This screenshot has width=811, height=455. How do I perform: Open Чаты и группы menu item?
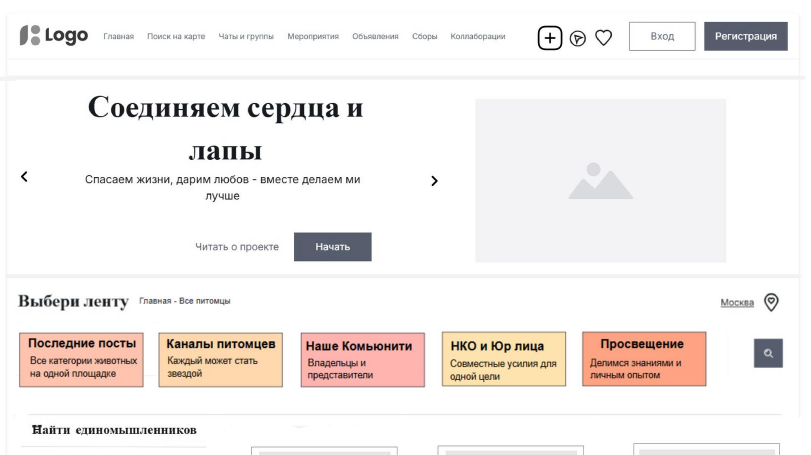246,36
